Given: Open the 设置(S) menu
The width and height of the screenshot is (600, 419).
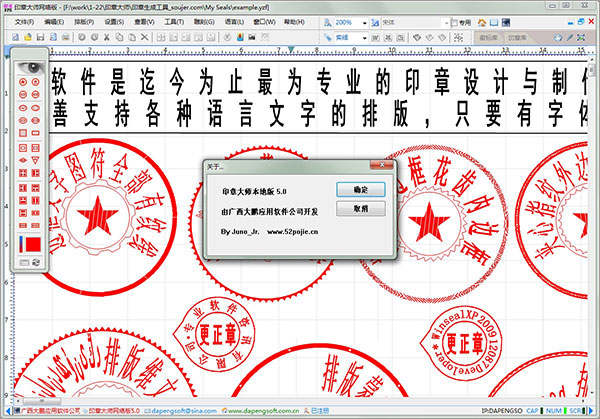Looking at the screenshot, I should (114, 22).
